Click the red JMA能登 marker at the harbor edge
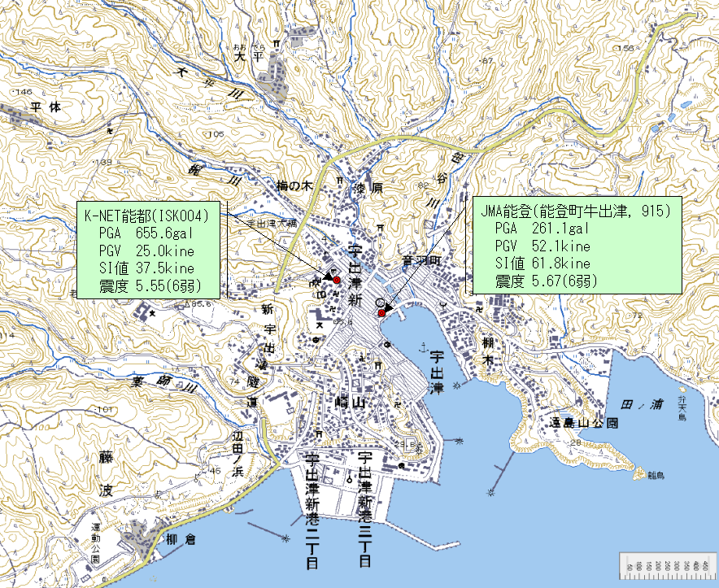 381,313
